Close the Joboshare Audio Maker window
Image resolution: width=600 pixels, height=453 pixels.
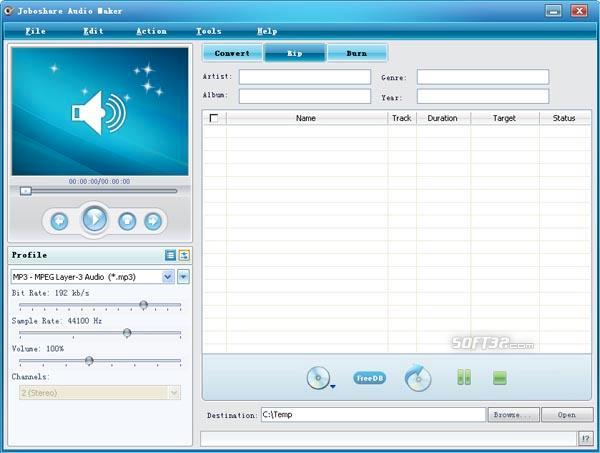[579, 11]
